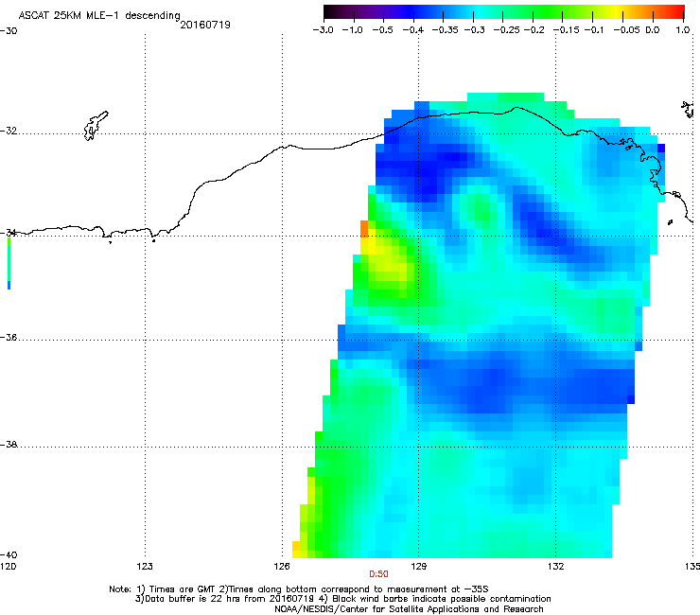The height and width of the screenshot is (615, 700).
Task: Click the small colored strip at the left edge
Action: (9, 264)
